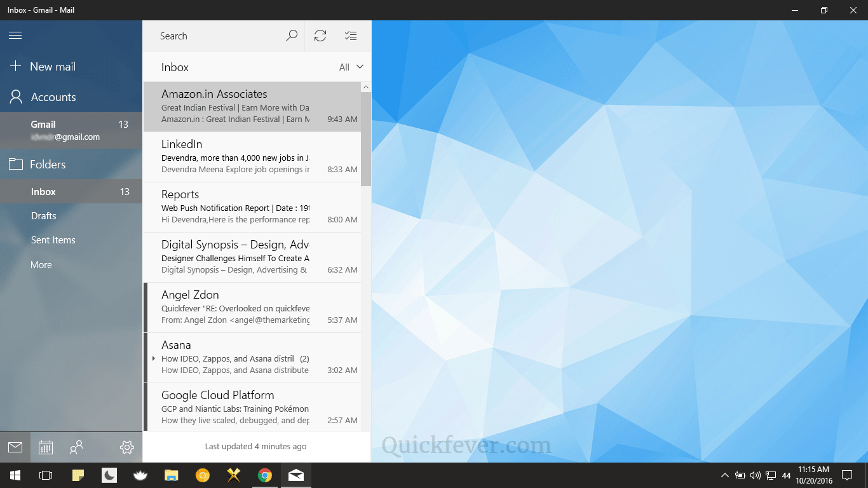This screenshot has height=488, width=868.
Task: Sync this view with the refresh icon
Action: point(320,36)
